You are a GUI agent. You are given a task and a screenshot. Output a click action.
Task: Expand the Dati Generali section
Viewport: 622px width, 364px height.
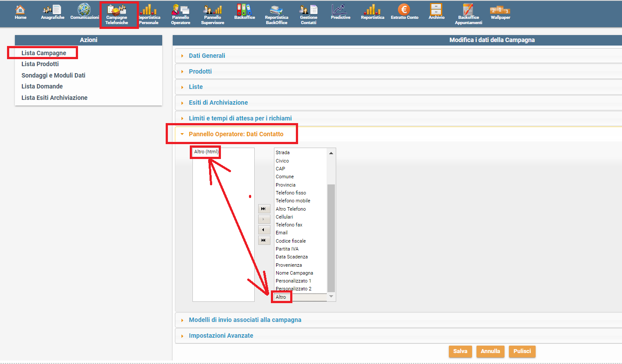207,56
